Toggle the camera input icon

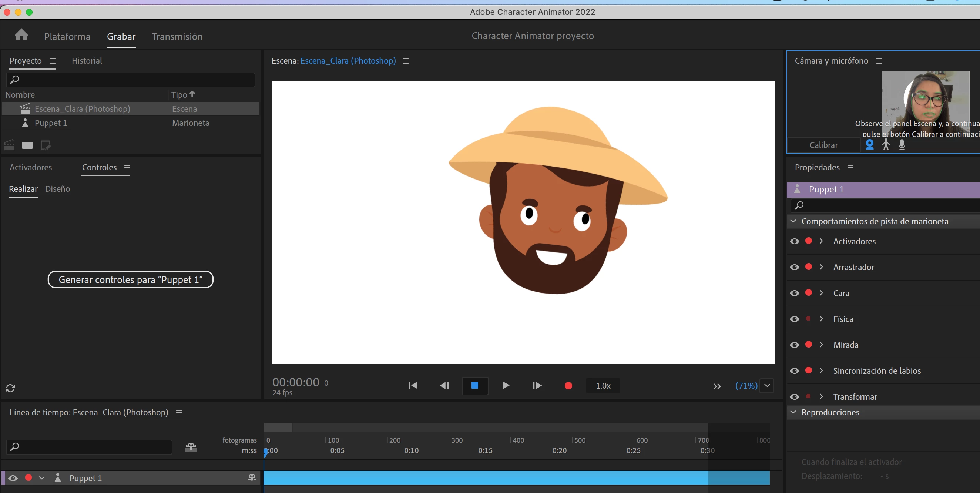[869, 145]
